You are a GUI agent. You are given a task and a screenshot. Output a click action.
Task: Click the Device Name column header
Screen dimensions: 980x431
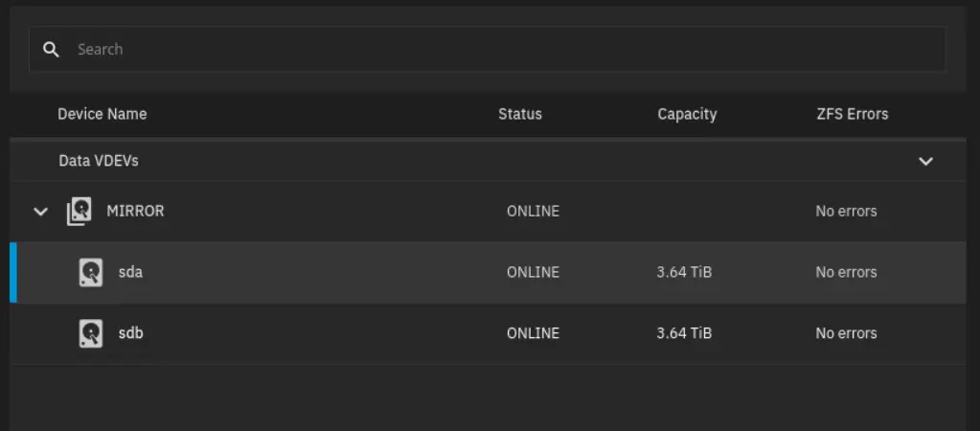(x=102, y=114)
